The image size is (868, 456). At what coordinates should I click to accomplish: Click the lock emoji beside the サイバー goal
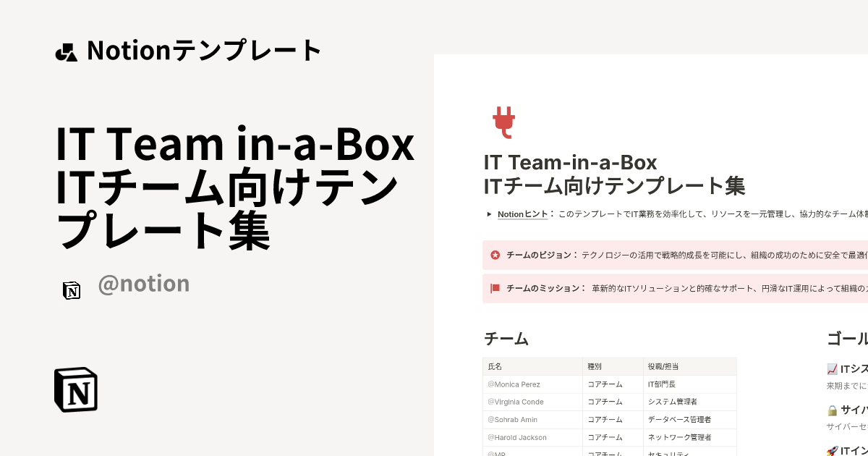pos(830,409)
